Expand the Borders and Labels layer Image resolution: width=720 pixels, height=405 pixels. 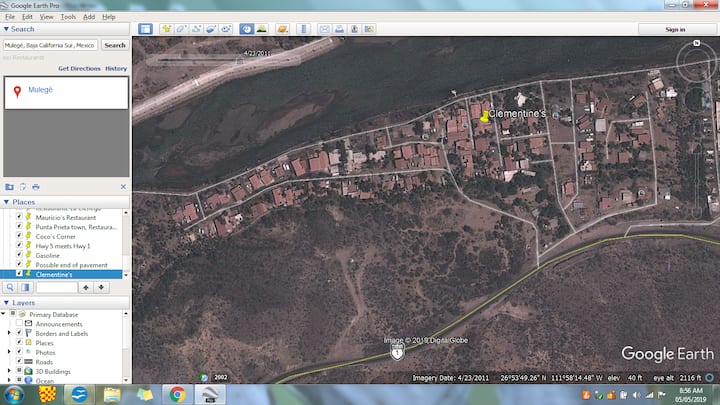click(x=10, y=333)
